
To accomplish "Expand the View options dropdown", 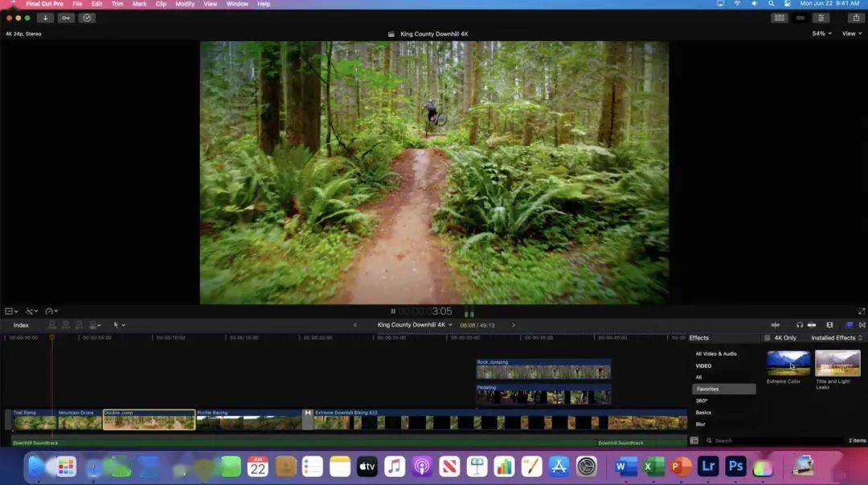I will (850, 34).
